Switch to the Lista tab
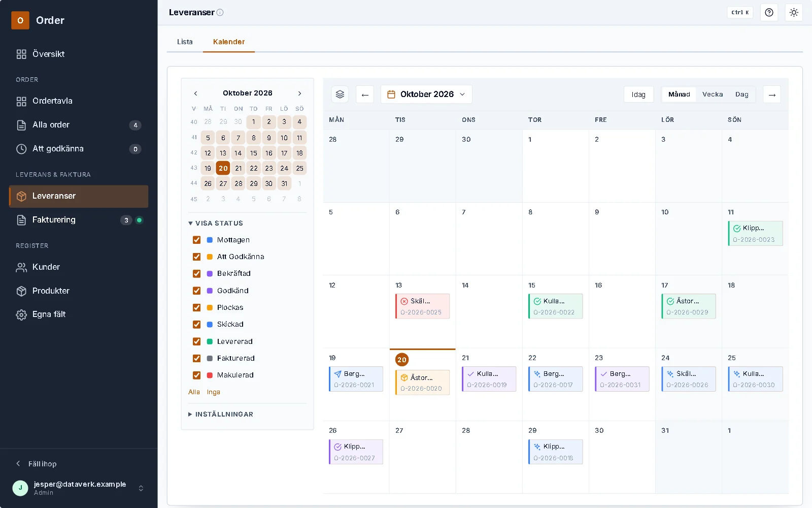The image size is (812, 508). (185, 42)
